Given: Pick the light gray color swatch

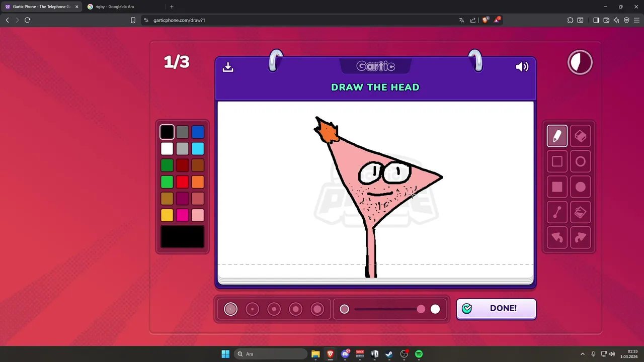Looking at the screenshot, I should point(182,149).
